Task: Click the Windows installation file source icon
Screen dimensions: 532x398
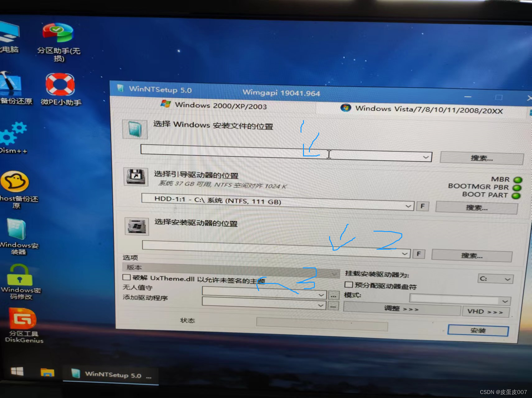Action: 135,129
